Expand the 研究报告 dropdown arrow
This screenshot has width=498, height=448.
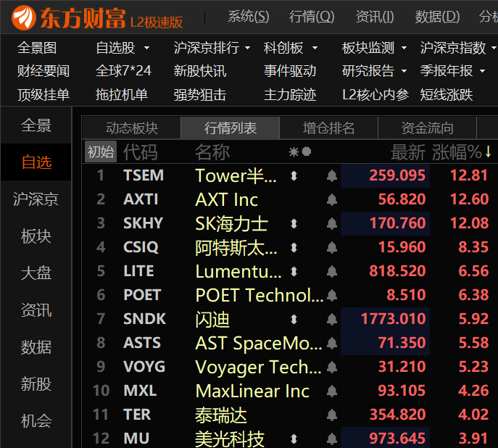(404, 71)
